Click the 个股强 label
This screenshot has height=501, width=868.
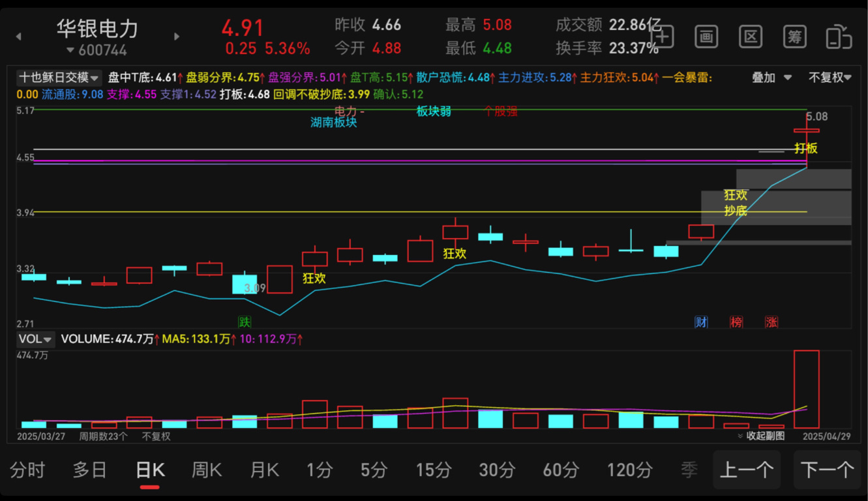(500, 111)
